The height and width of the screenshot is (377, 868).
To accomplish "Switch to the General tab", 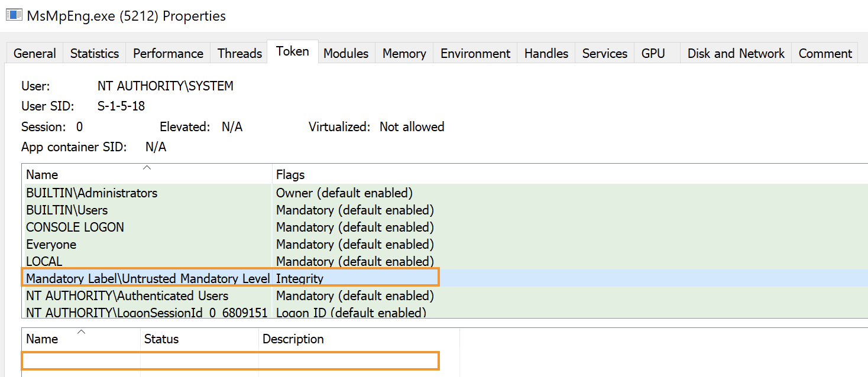I will point(34,53).
